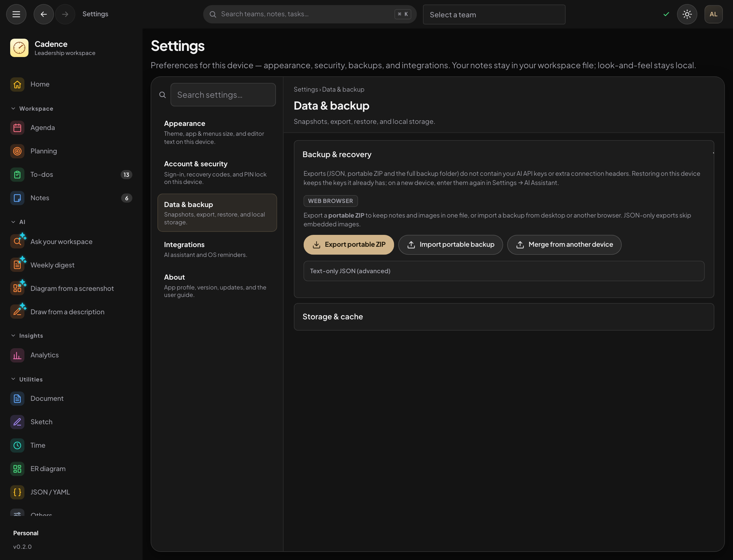Open Home in the sidebar
733x560 pixels.
71,84
